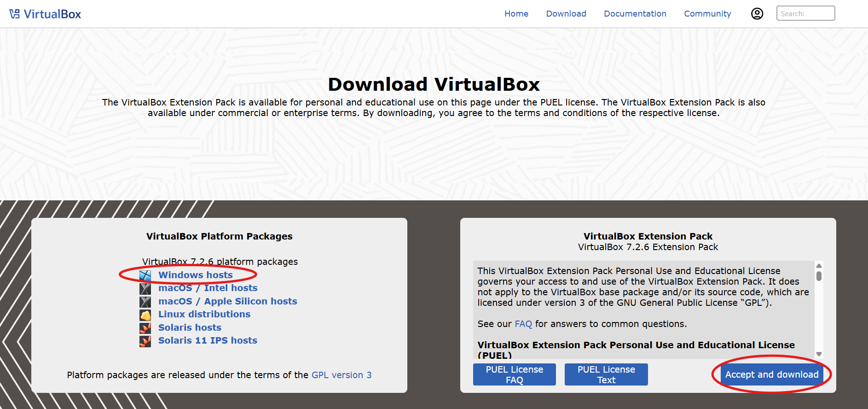
Task: Open the Solaris hosts download link
Action: [190, 327]
